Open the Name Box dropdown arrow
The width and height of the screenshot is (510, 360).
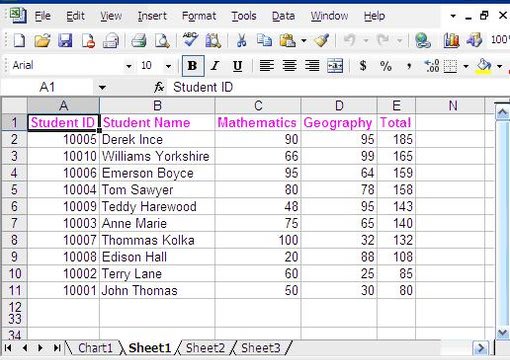point(102,88)
